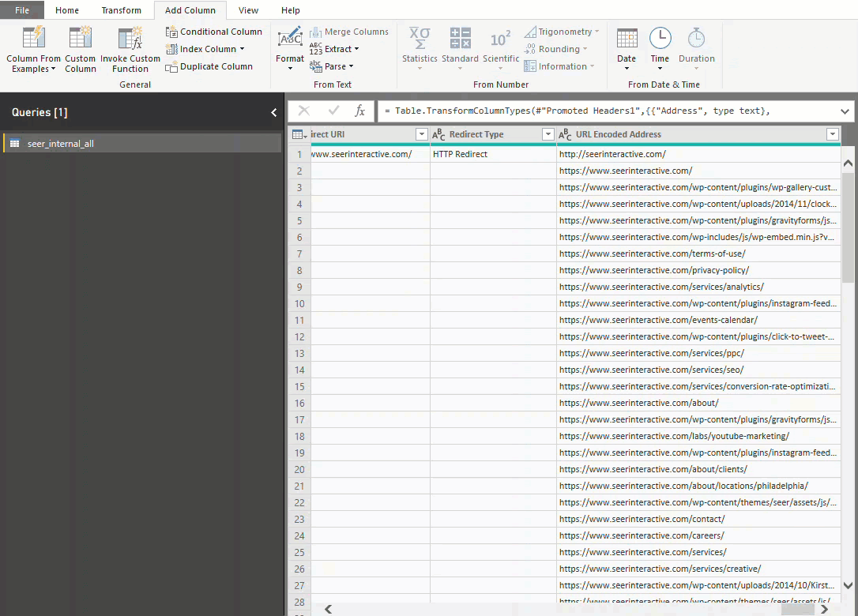Open Redirect Type column filter dropdown
This screenshot has width=858, height=616.
[548, 135]
